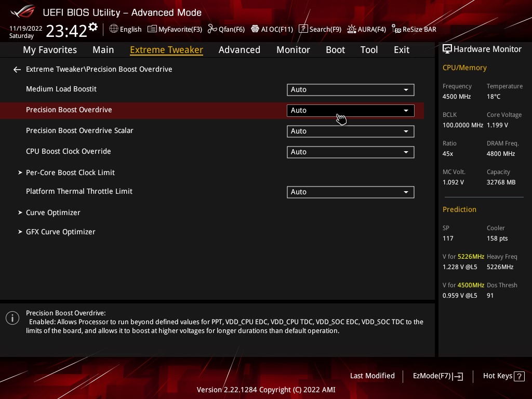
Task: Click the Version 2.22.1284 copyright text
Action: (x=266, y=390)
